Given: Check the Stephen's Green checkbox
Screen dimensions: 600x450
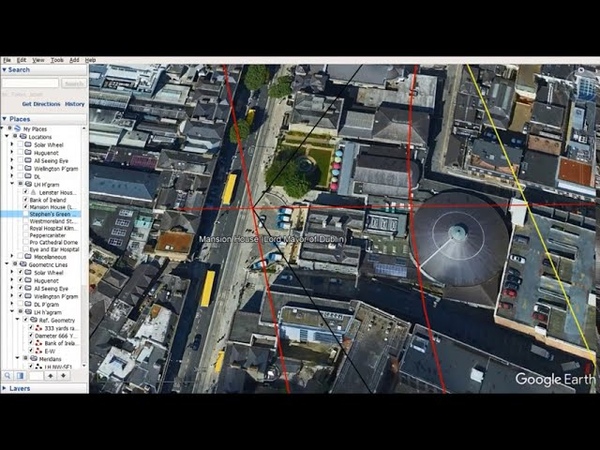Looking at the screenshot, I should 26,214.
